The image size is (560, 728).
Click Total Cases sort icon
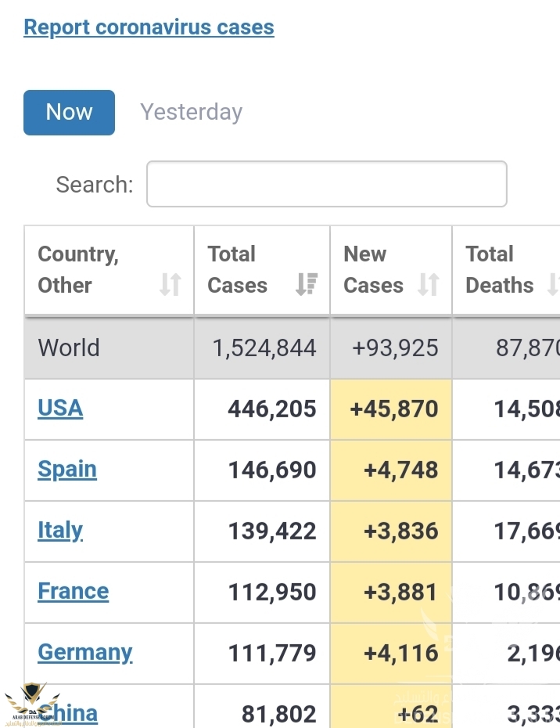(307, 285)
